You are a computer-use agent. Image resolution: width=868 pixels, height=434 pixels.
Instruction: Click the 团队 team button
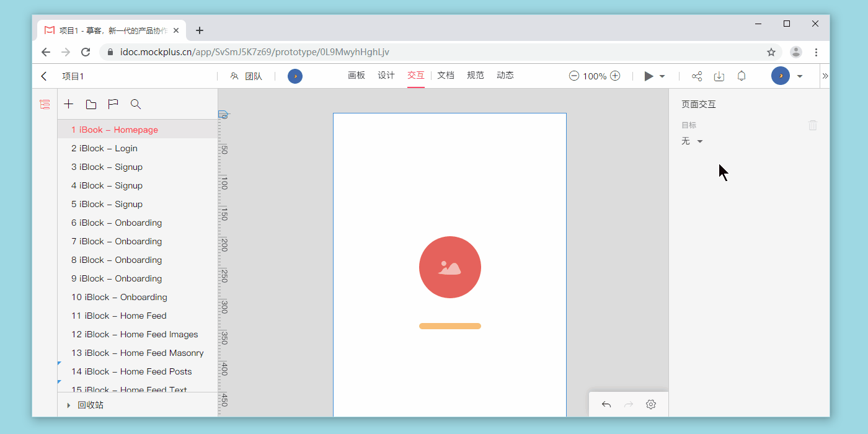(246, 76)
